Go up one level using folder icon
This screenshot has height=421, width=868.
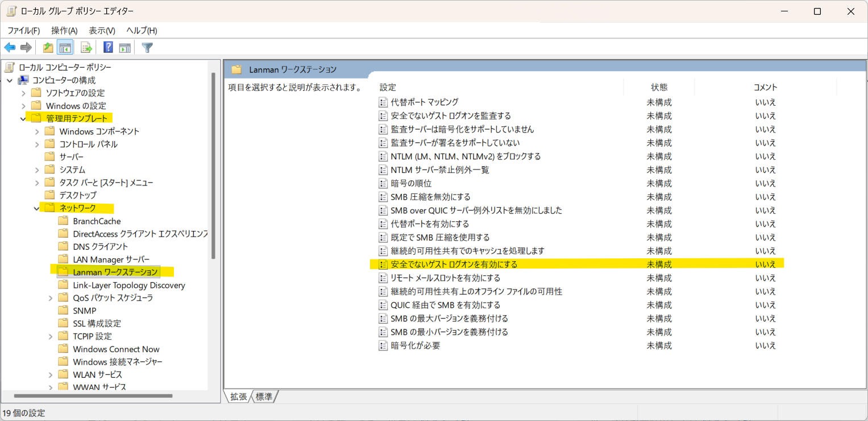pyautogui.click(x=48, y=48)
